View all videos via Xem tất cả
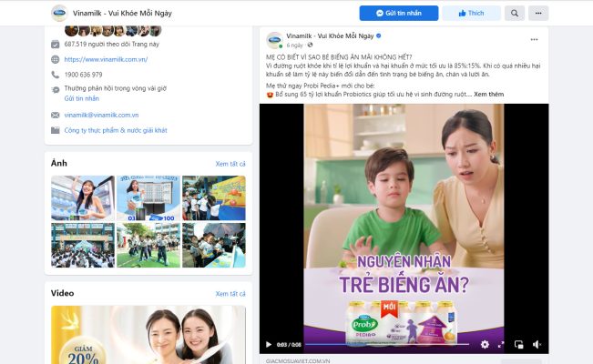The image size is (593, 364). pos(230,294)
